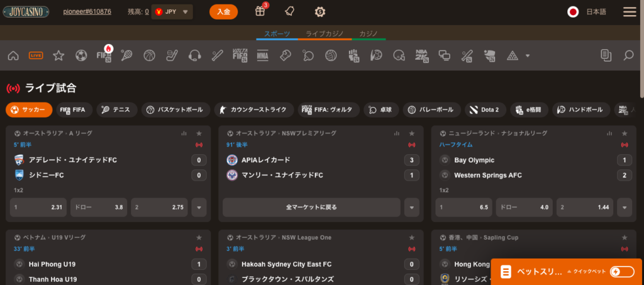Open the search magnifier icon
The image size is (644, 285).
click(628, 55)
